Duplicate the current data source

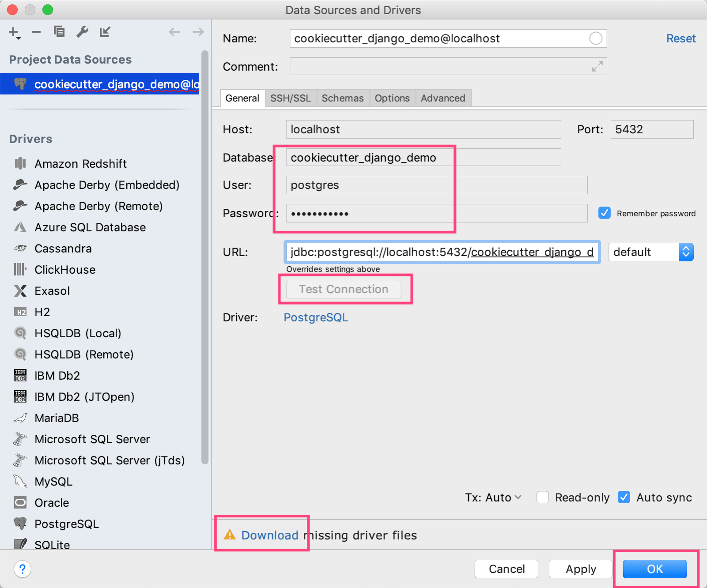(59, 32)
